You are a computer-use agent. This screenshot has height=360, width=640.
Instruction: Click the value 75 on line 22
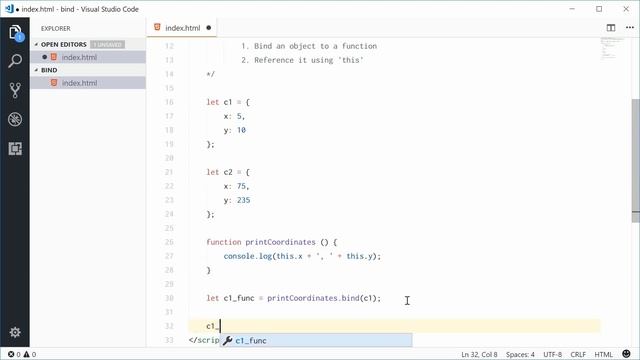241,186
